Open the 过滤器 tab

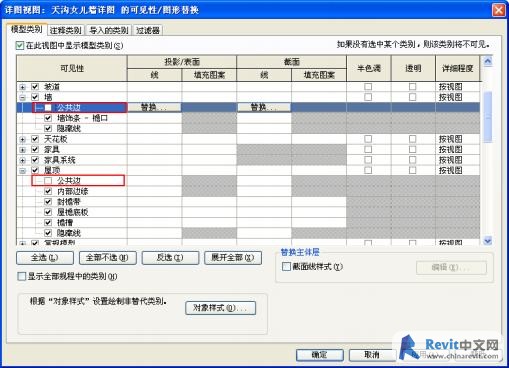point(148,31)
